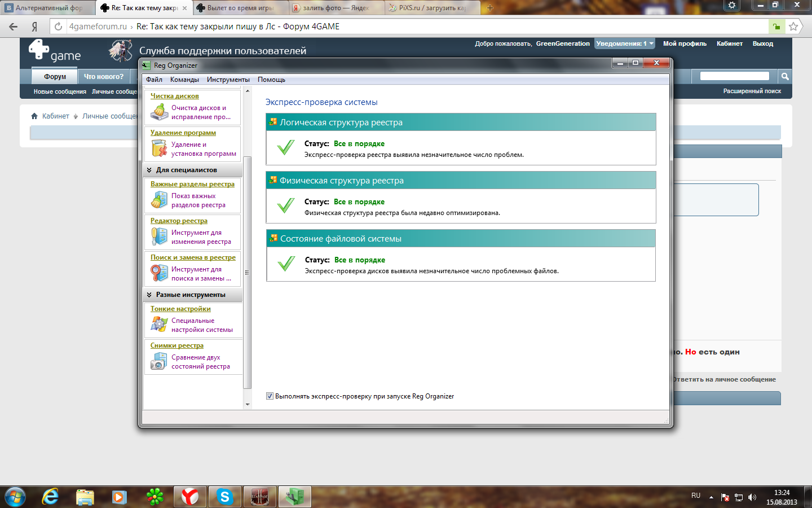Click the registry search and replace icon
The height and width of the screenshot is (508, 812).
pyautogui.click(x=160, y=274)
